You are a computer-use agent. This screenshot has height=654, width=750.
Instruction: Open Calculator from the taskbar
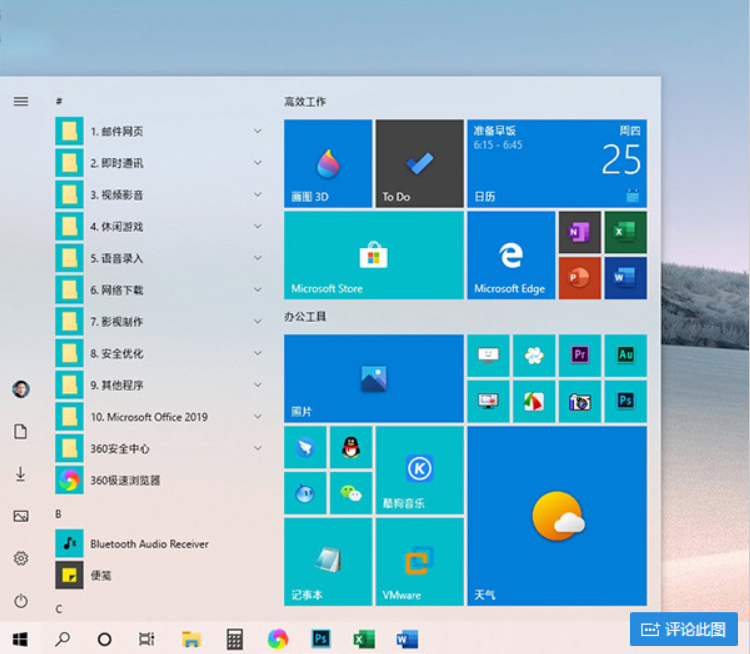pos(234,639)
